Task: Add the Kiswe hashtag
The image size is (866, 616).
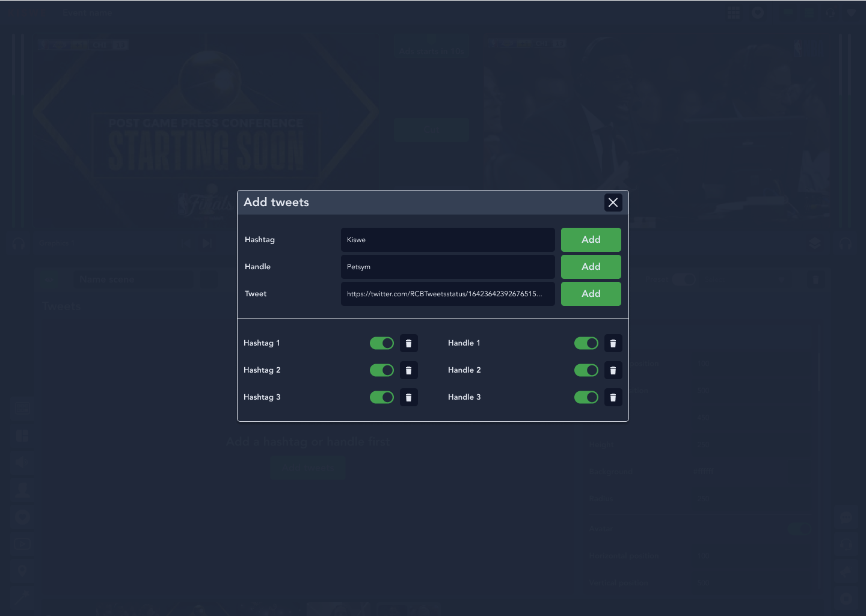Action: 591,240
